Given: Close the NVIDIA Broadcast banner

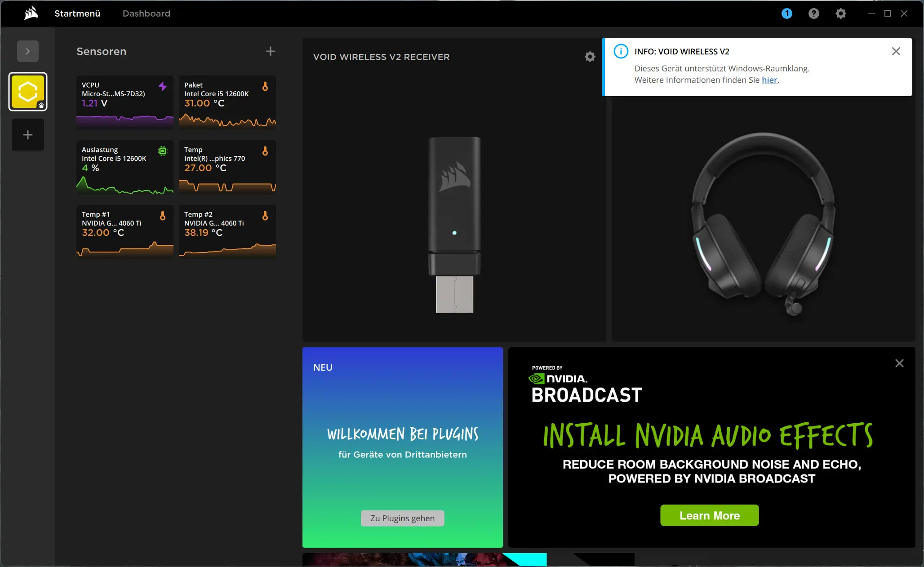Looking at the screenshot, I should (x=899, y=363).
